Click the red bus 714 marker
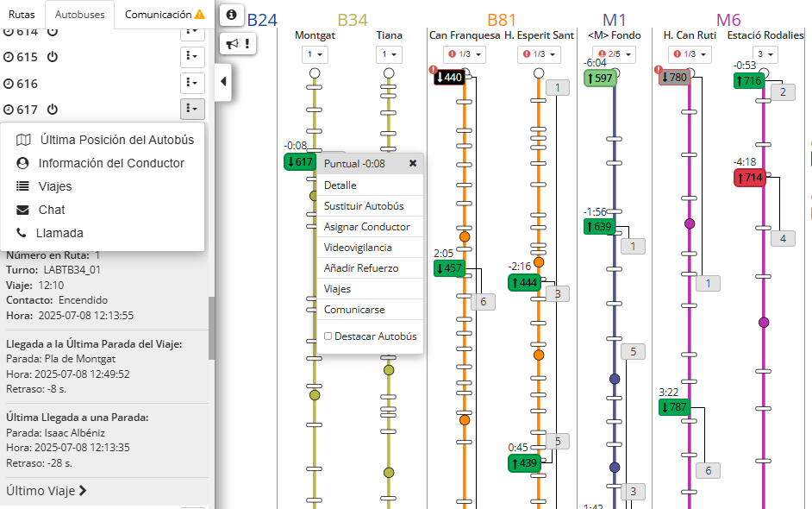The height and width of the screenshot is (509, 812). 749,178
